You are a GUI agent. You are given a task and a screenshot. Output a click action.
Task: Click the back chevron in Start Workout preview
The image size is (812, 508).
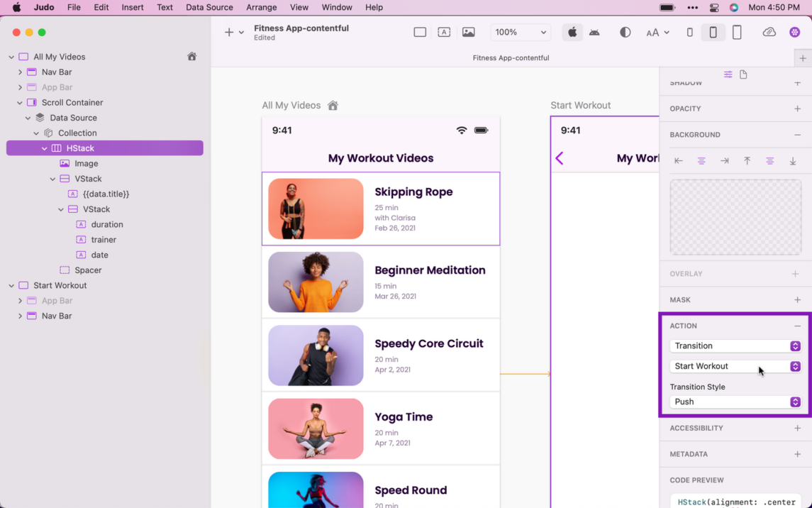[560, 158]
